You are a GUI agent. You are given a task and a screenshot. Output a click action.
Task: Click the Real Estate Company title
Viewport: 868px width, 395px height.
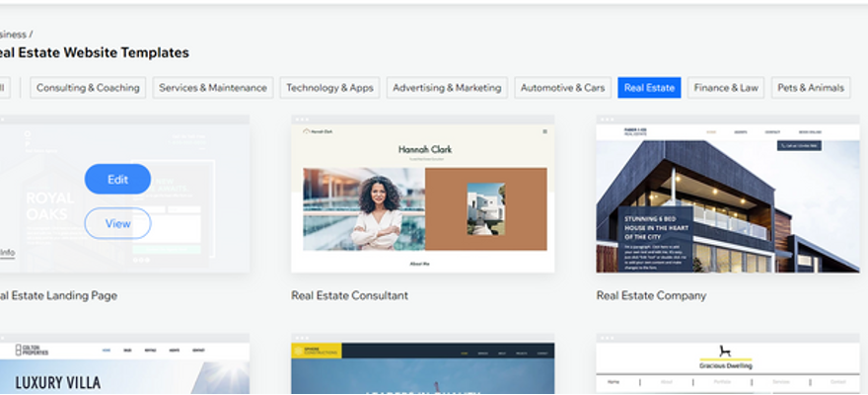tap(652, 295)
